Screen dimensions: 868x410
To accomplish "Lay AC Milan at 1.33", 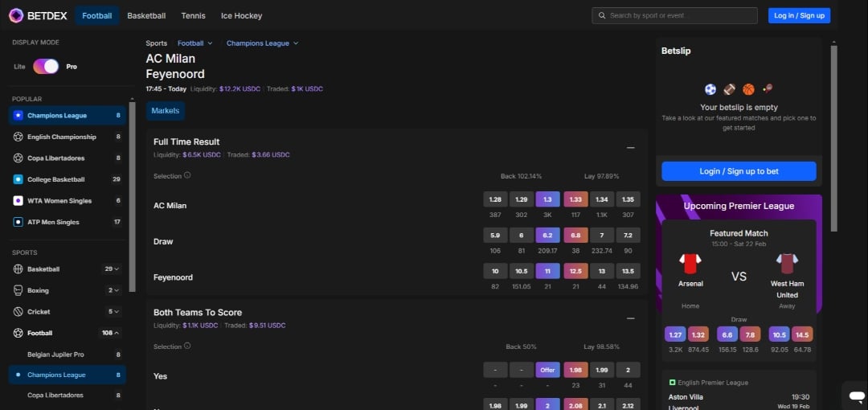I will [x=575, y=199].
